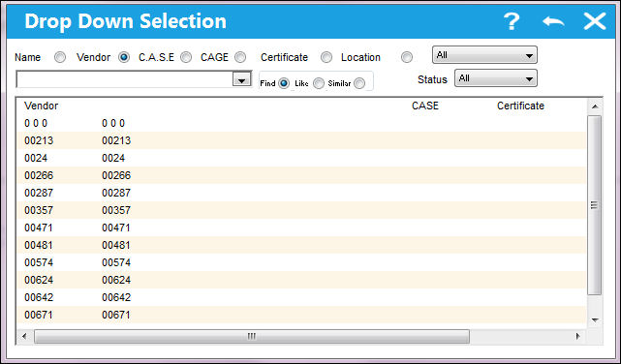Click the vertical scrollbar up arrow
Screen dimensions: 621x364
595,106
